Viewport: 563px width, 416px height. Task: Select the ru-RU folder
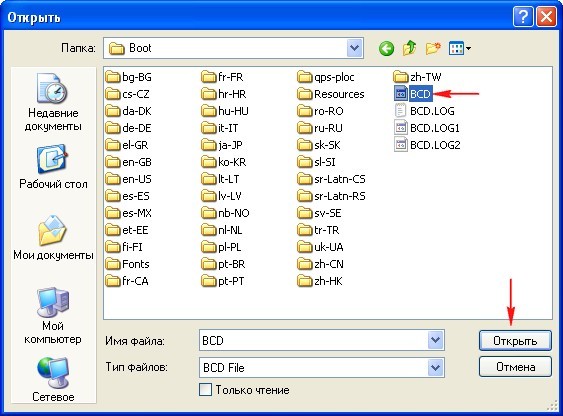tap(320, 128)
